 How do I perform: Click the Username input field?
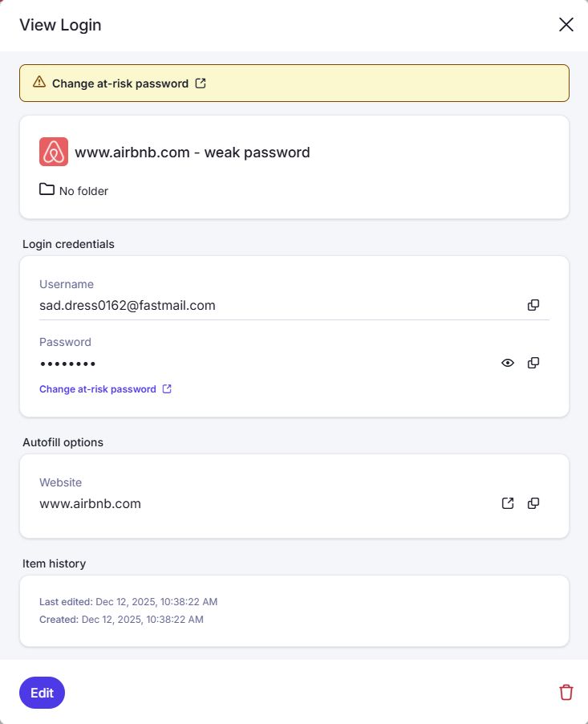click(x=160, y=305)
